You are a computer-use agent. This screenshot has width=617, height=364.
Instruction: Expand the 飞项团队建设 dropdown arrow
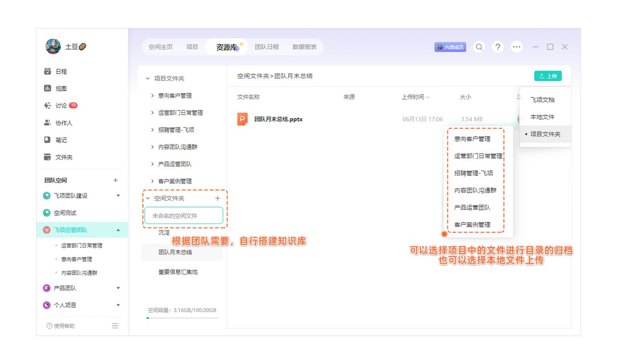point(118,196)
